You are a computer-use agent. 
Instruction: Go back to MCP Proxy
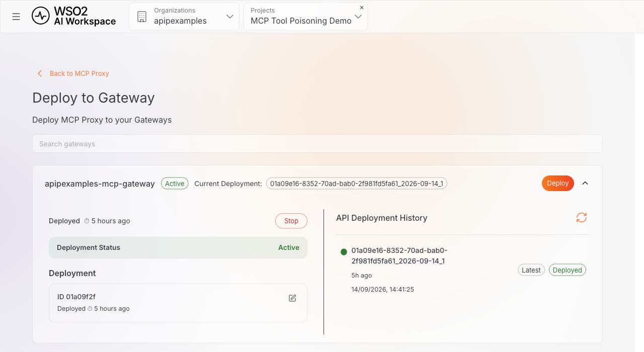tap(79, 73)
